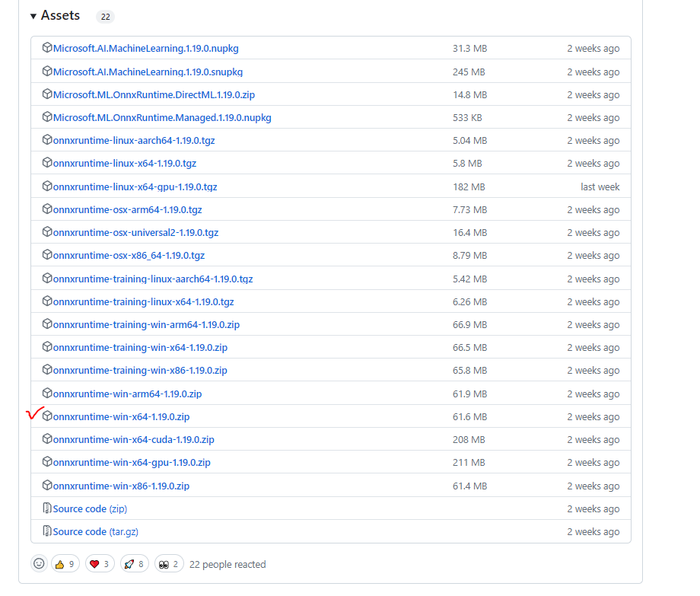This screenshot has width=700, height=596.
Task: Download onnxruntime-osx-arm64-1.19.0.tgz
Action: click(x=127, y=209)
